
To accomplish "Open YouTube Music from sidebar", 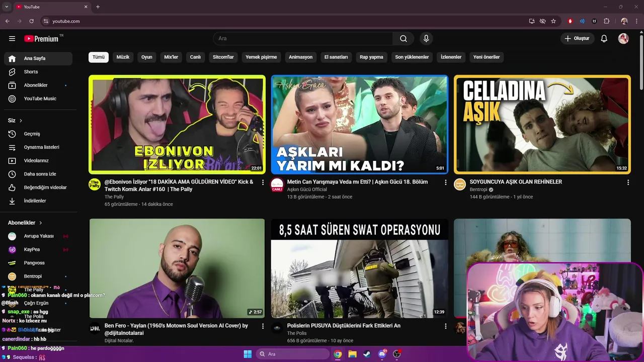I will [x=38, y=99].
